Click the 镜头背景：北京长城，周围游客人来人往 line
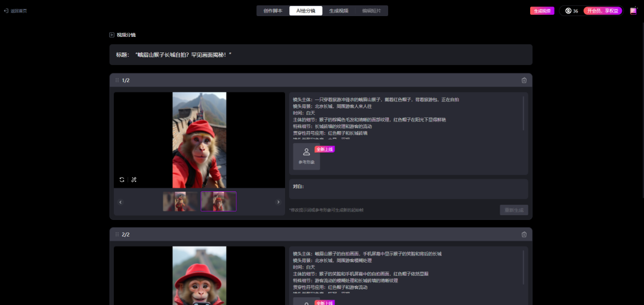Image resolution: width=644 pixels, height=305 pixels. [332, 106]
